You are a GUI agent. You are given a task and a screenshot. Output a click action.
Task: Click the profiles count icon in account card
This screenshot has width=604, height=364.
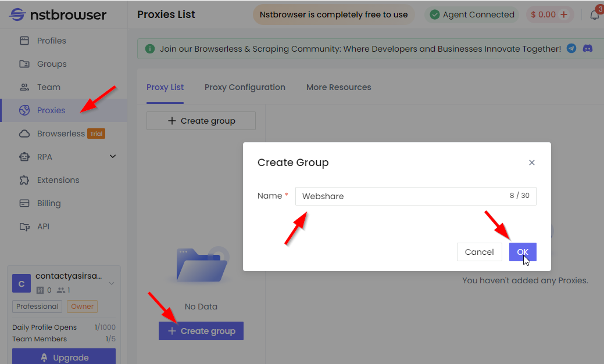click(40, 290)
